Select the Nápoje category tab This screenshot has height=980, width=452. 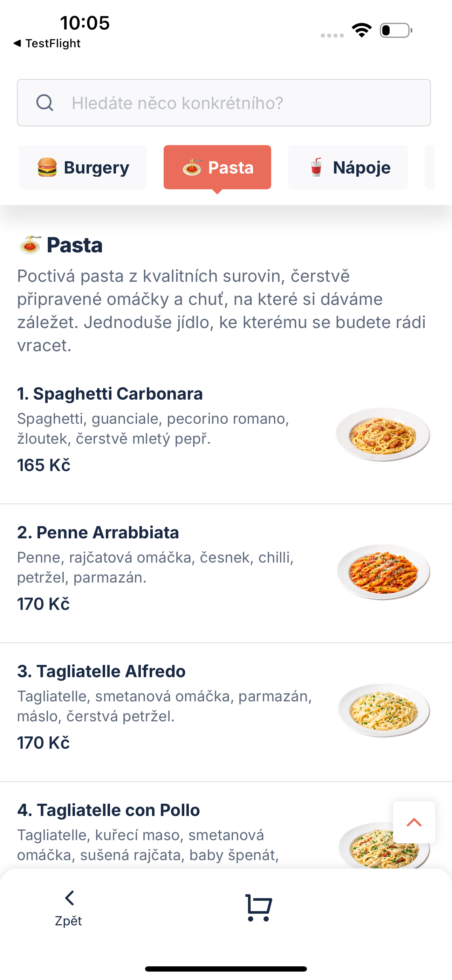(348, 168)
